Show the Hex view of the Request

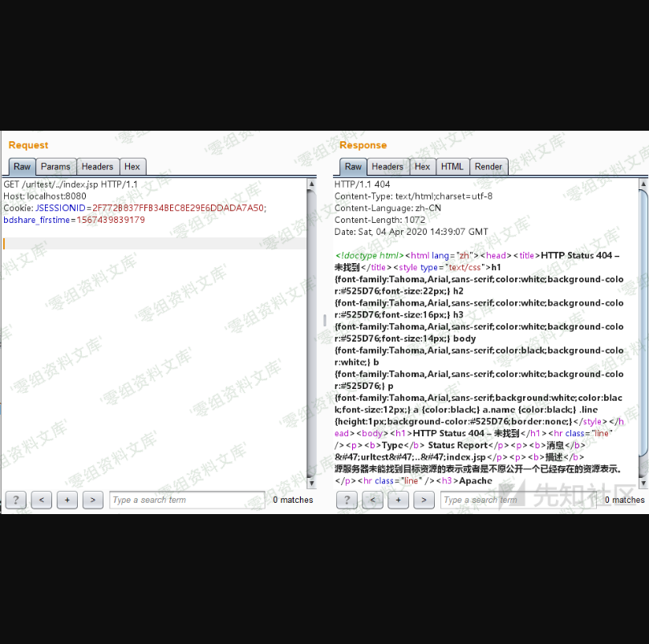(132, 167)
